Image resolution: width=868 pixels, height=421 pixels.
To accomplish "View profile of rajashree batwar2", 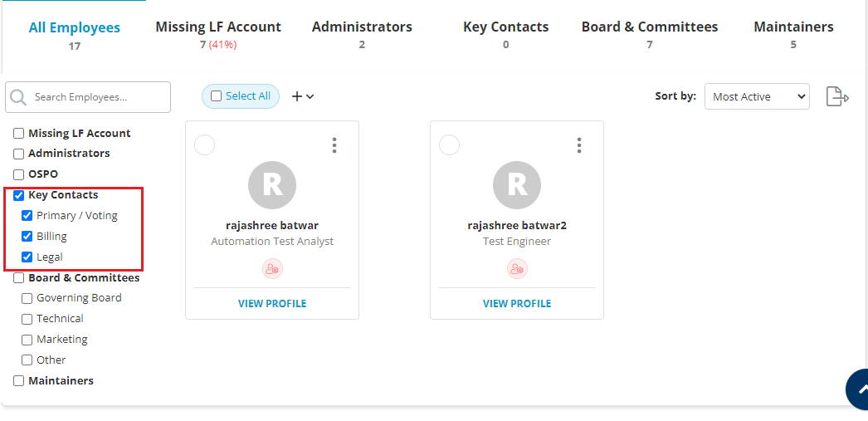I will (517, 304).
